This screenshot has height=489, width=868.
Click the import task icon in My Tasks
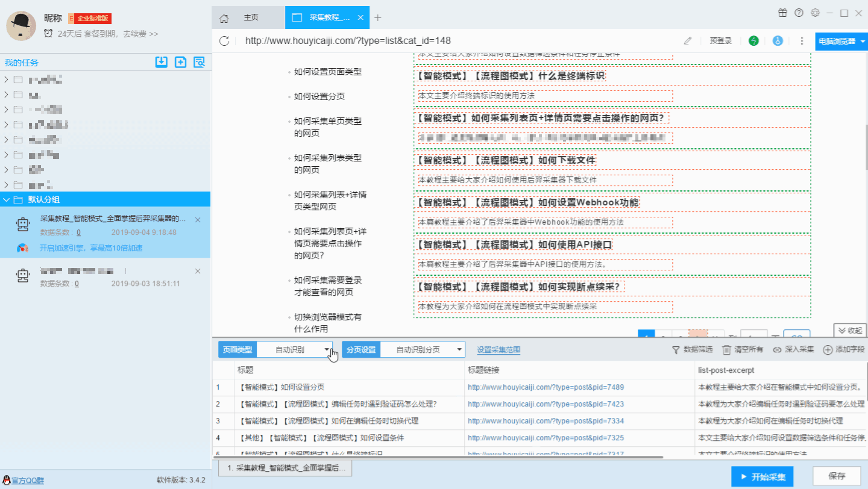pos(161,61)
